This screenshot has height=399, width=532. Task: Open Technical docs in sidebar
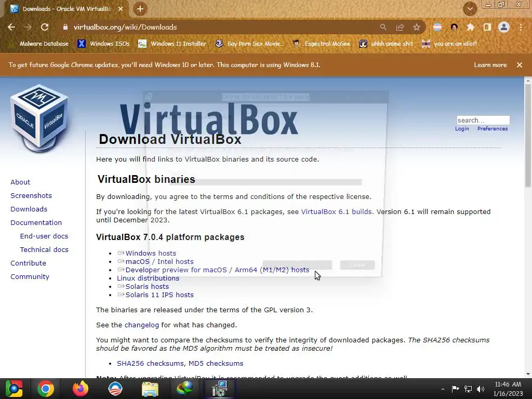(44, 250)
